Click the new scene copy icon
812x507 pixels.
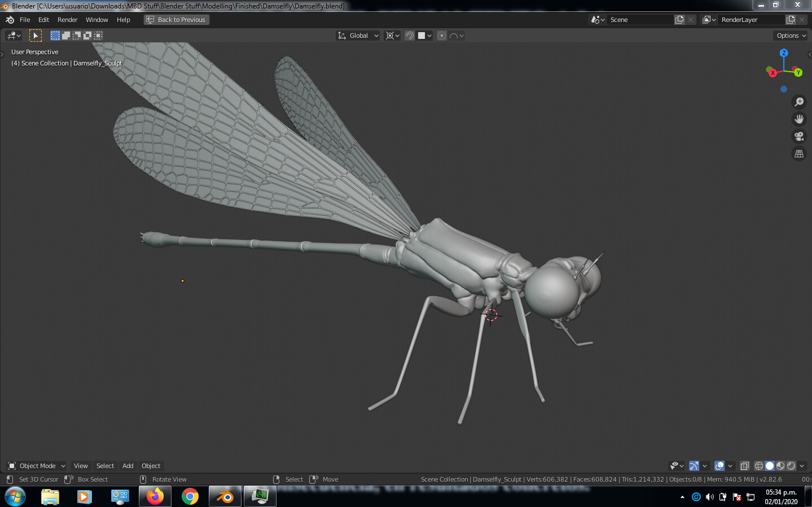679,20
